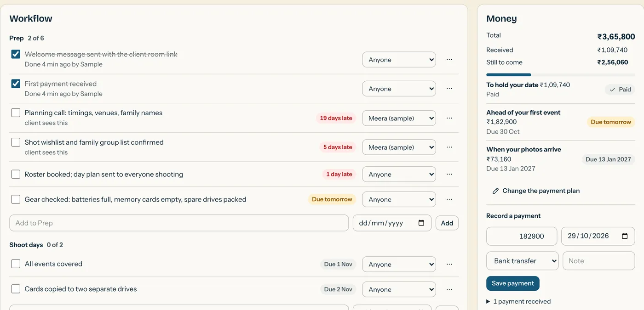Tick the All events covered checkbox
Screen dimensions: 644x310
(16, 264)
